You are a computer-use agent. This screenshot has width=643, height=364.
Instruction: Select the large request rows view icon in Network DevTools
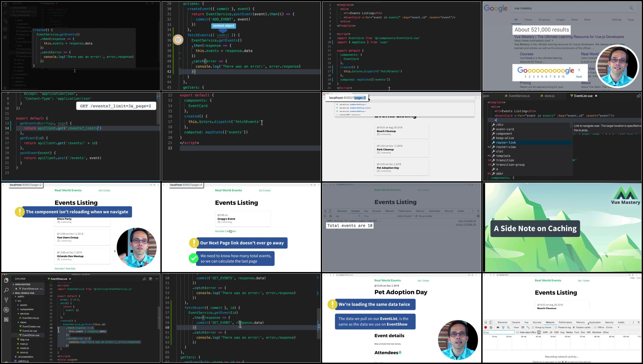click(x=523, y=327)
